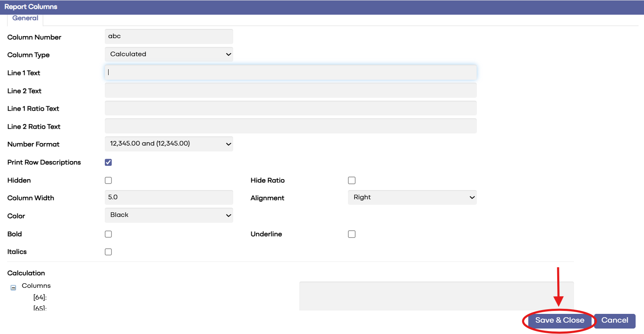The height and width of the screenshot is (334, 644).
Task: Select the [64]: column item
Action: pos(40,297)
